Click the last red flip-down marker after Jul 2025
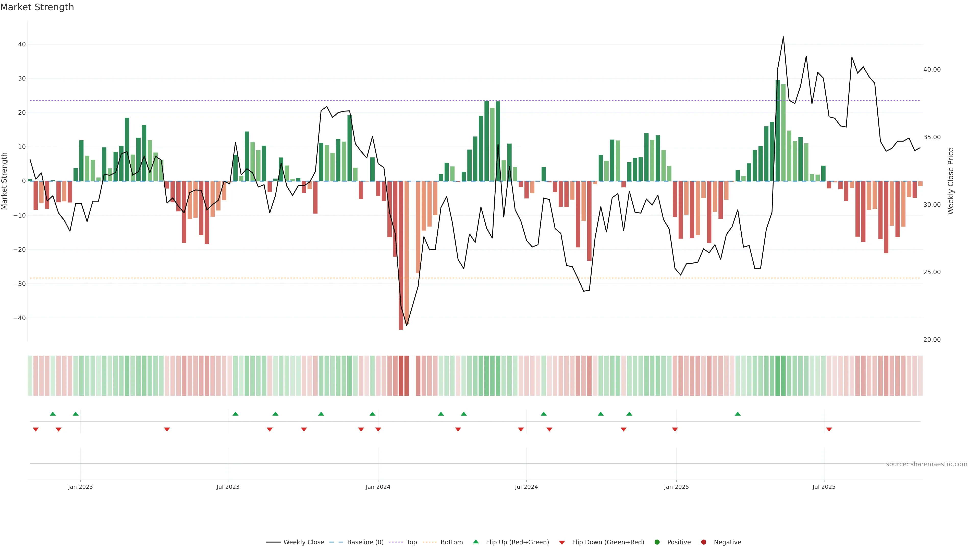980x551 pixels. pyautogui.click(x=829, y=429)
